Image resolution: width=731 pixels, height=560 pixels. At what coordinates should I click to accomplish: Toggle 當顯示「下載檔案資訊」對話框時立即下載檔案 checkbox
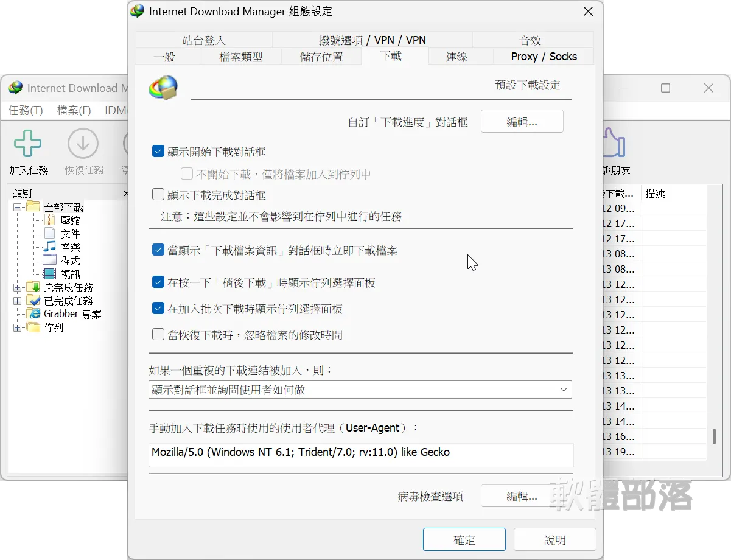pyautogui.click(x=158, y=250)
